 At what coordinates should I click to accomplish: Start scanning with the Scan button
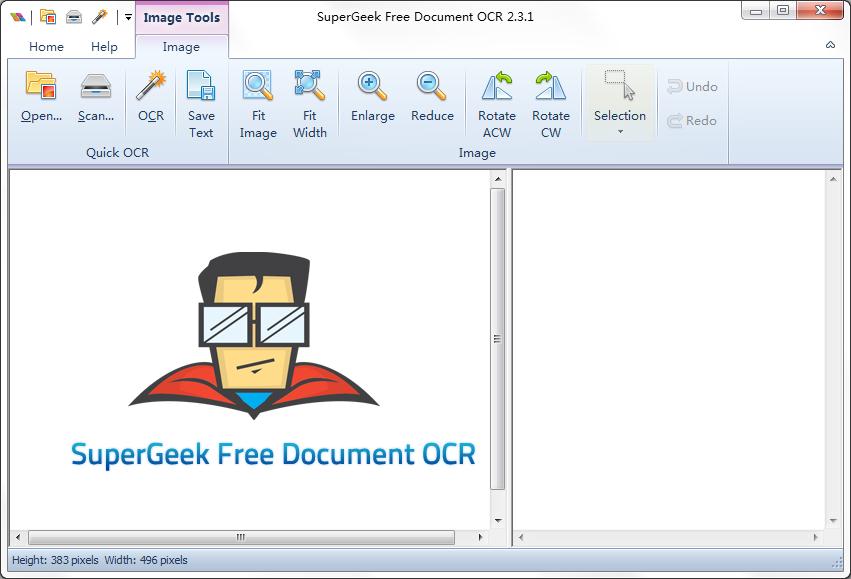(96, 98)
